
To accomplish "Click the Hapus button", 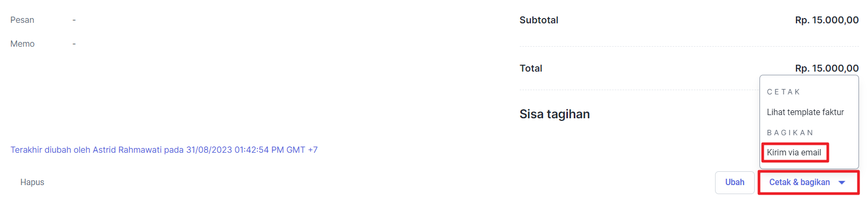I will tap(32, 182).
